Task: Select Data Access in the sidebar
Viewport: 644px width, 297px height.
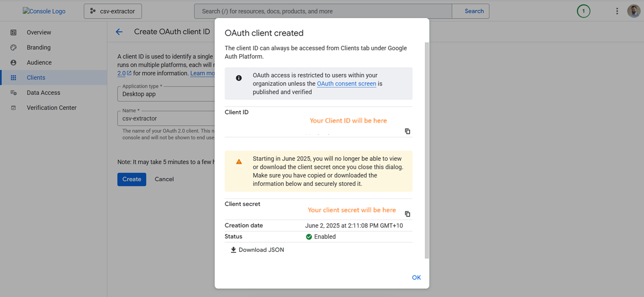Action: (43, 92)
